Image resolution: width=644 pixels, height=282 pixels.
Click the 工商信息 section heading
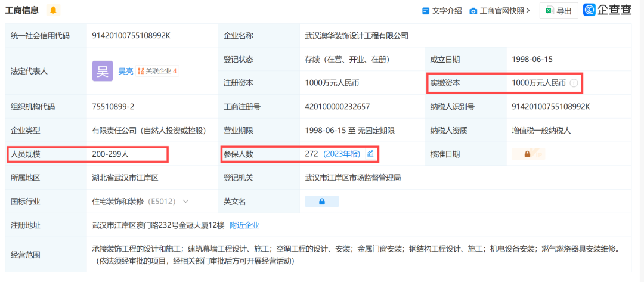(x=22, y=10)
